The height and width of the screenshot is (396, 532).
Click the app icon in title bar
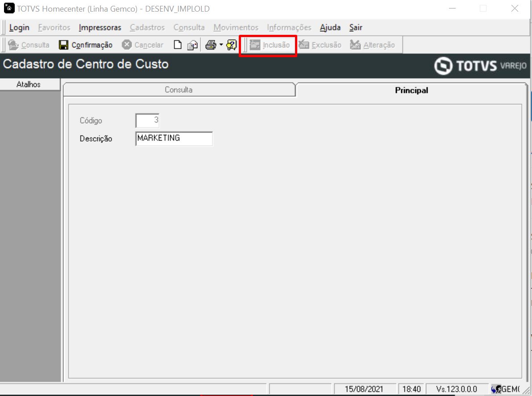tap(9, 8)
